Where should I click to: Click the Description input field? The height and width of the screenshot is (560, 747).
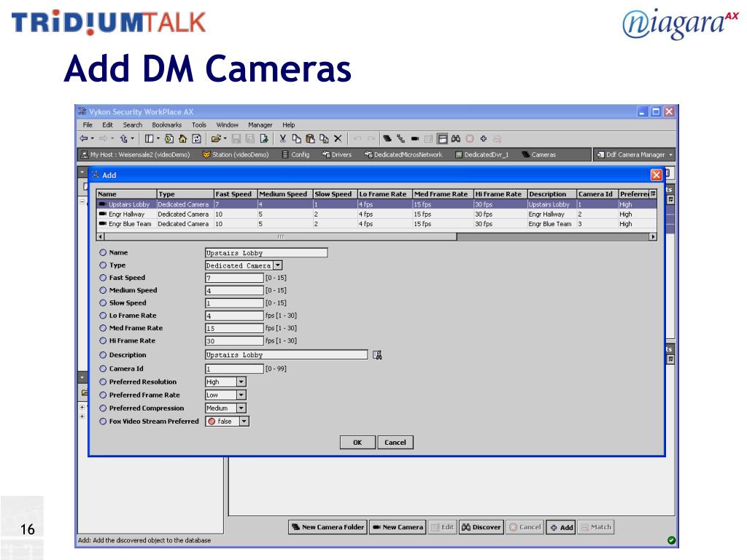point(286,355)
